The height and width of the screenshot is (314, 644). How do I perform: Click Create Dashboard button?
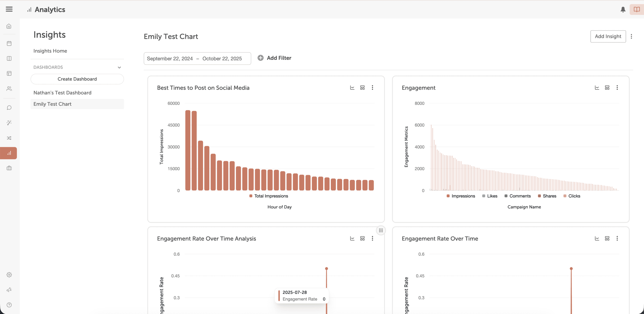coord(77,79)
